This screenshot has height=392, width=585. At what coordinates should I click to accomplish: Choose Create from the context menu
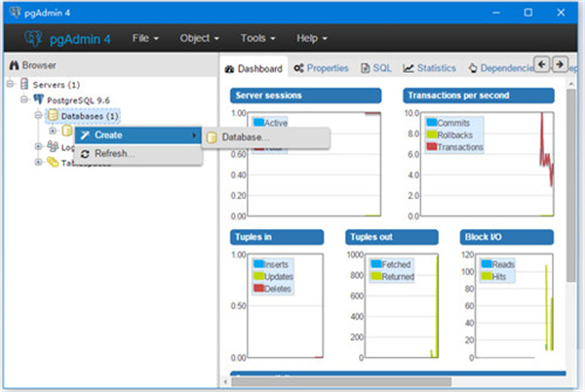[x=138, y=135]
